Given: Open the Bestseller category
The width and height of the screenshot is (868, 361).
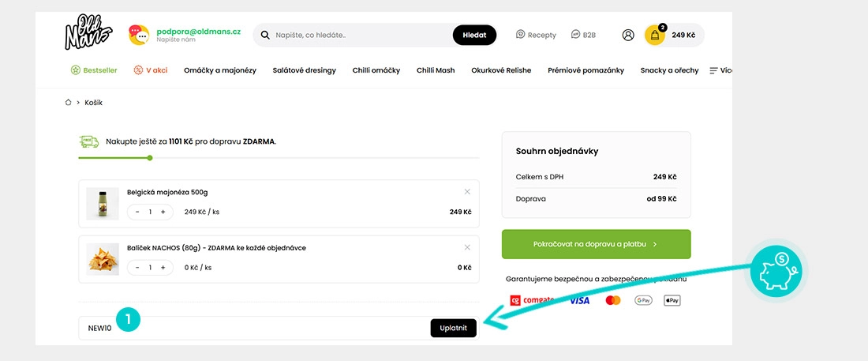Looking at the screenshot, I should (x=94, y=70).
